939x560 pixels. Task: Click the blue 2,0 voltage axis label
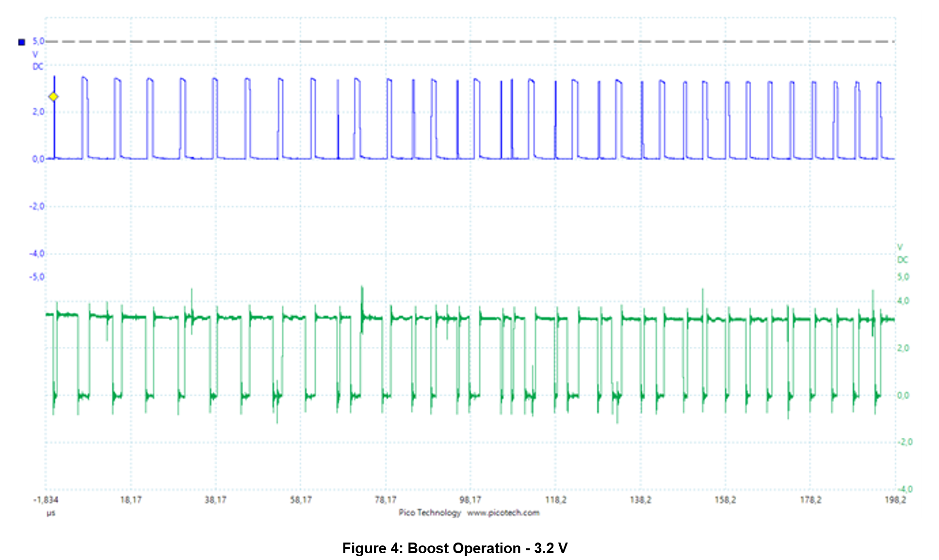(x=38, y=112)
